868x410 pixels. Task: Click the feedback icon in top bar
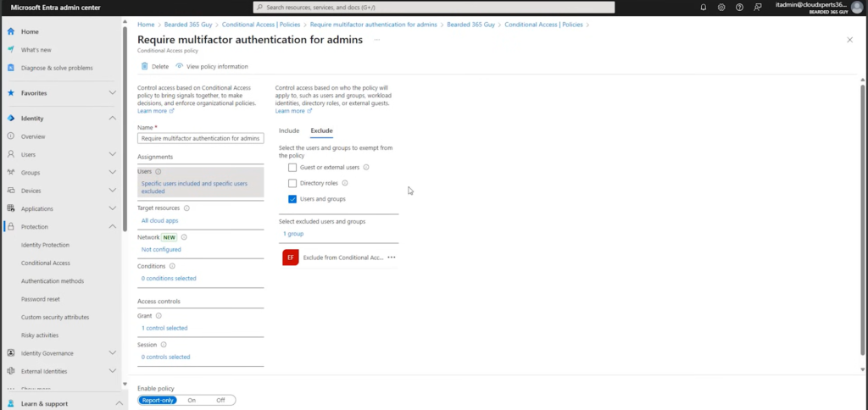[758, 8]
